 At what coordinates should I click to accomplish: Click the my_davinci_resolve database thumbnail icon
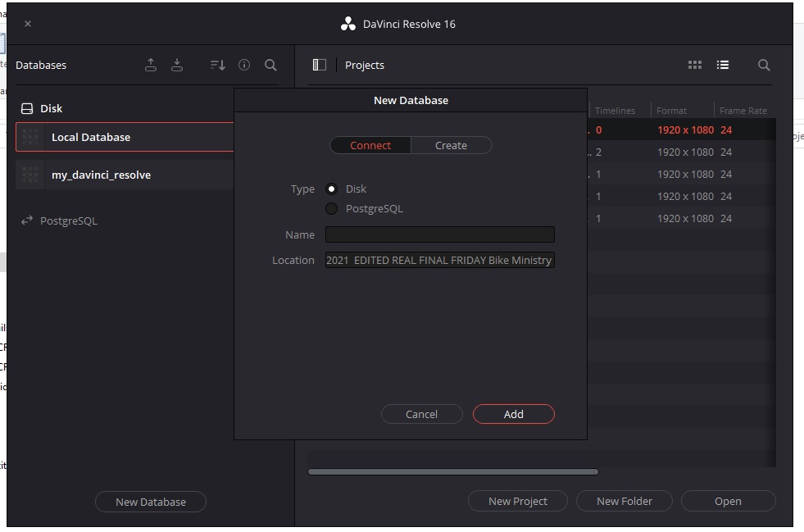pyautogui.click(x=30, y=175)
